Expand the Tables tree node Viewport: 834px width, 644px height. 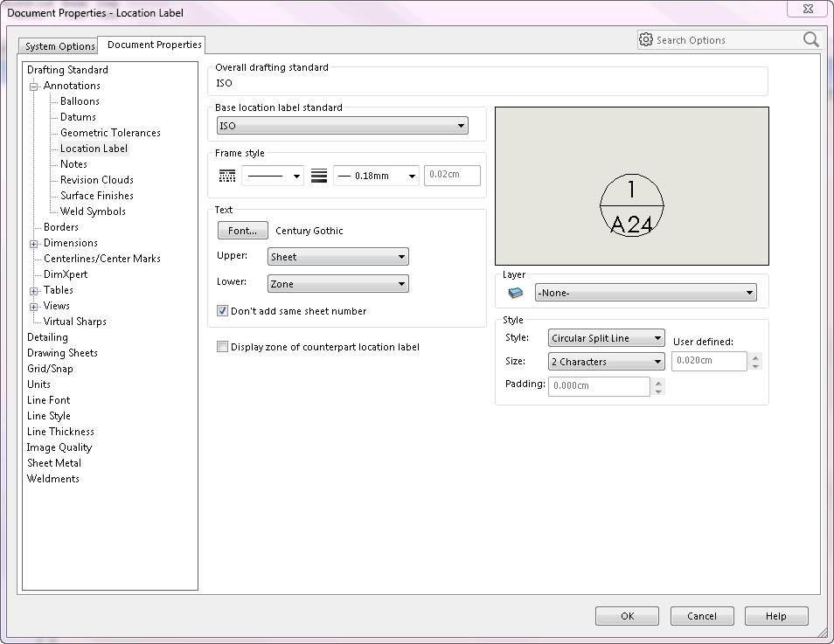tap(33, 291)
